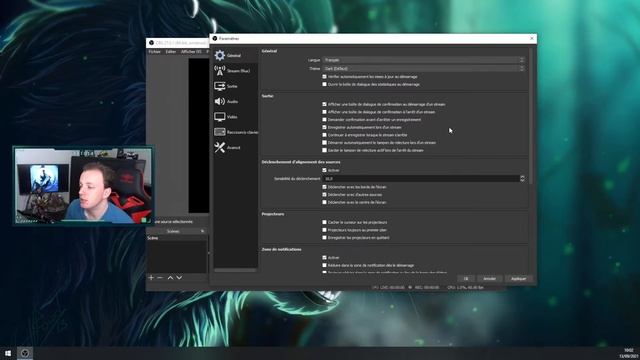640x360 pixels.
Task: Open the Raccourcis clavier hotkeys category
Action: (x=236, y=132)
